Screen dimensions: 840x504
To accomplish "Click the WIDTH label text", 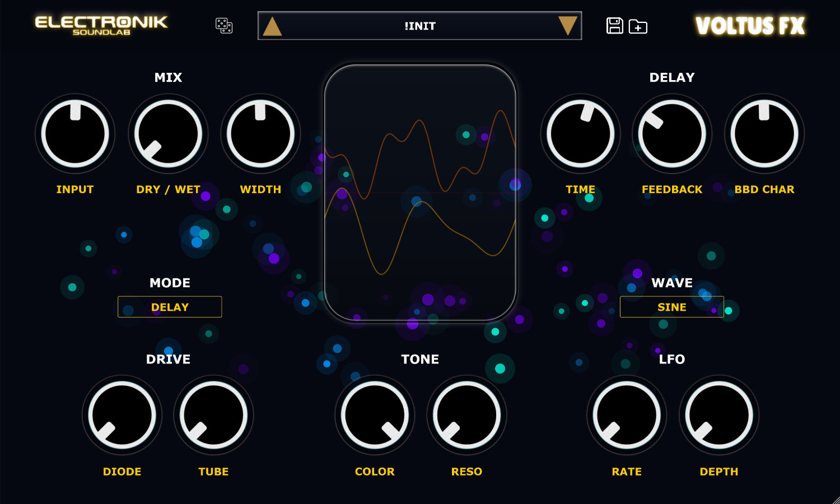I will click(x=260, y=189).
